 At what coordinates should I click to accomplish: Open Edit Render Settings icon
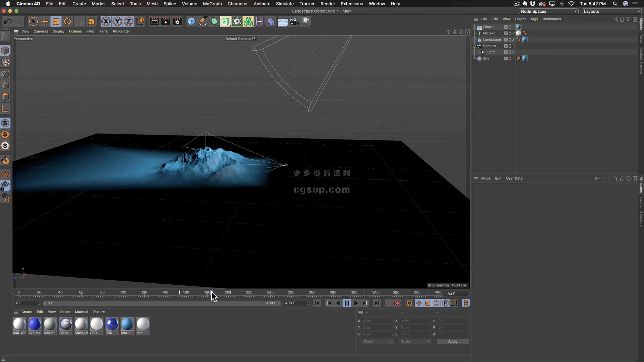click(x=177, y=21)
